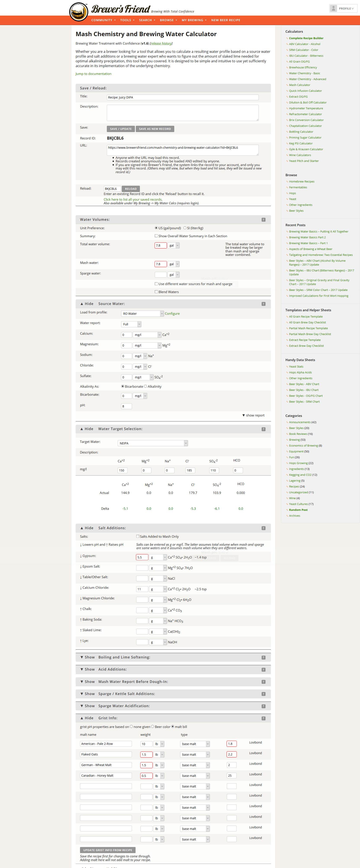This screenshot has height=868, width=360.
Task: Open help for Acid Additions section
Action: [x=263, y=670]
